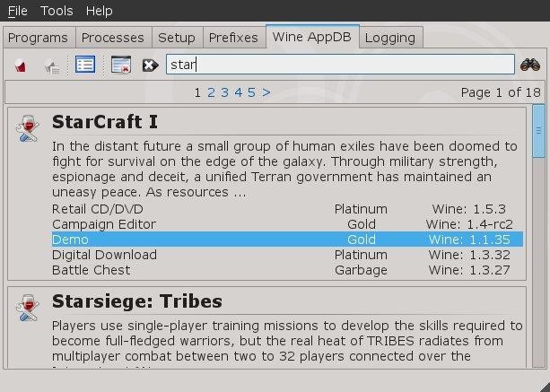Click the Starsiege: Tribes description text
The width and height of the screenshot is (550, 392).
tap(287, 343)
